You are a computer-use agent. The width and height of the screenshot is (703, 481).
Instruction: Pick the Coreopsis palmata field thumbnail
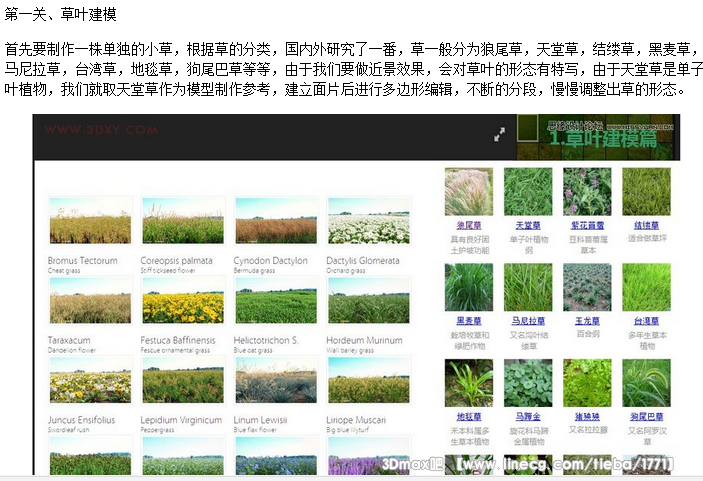(183, 221)
